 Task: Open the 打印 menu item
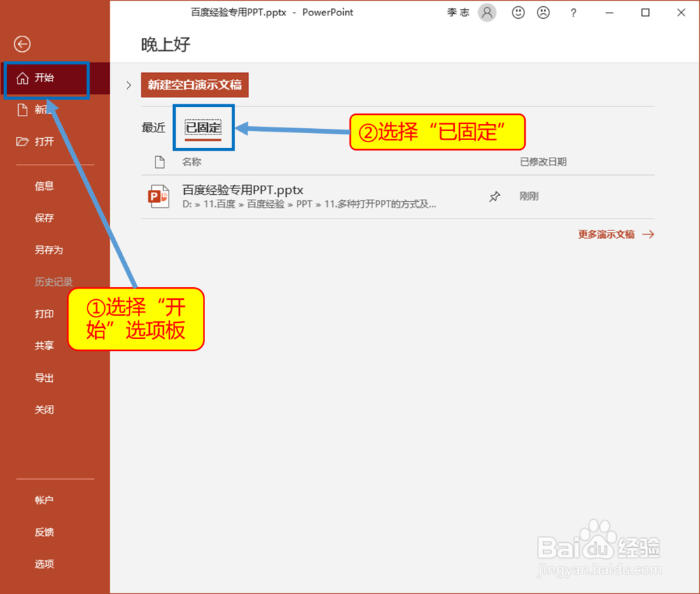tap(44, 314)
